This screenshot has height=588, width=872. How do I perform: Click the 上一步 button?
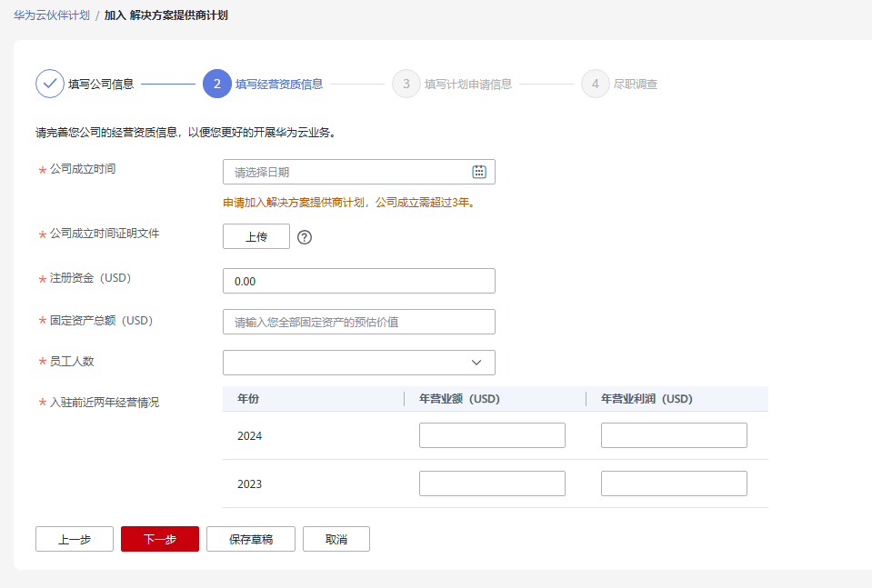74,538
